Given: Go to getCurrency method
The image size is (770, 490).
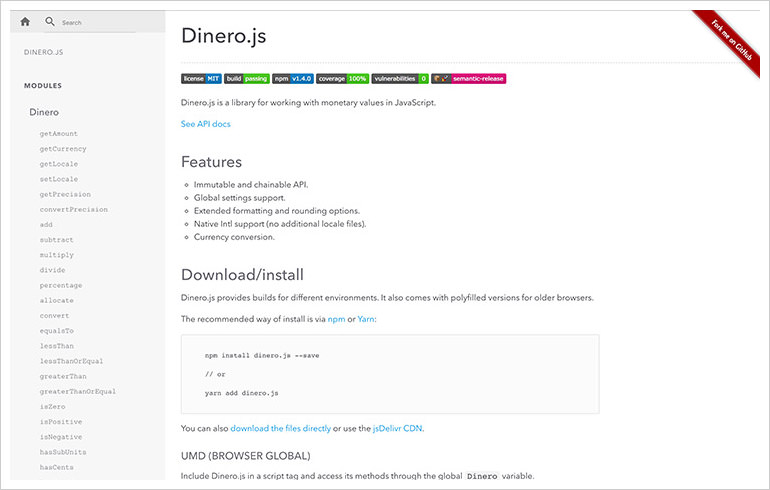Looking at the screenshot, I should 63,149.
